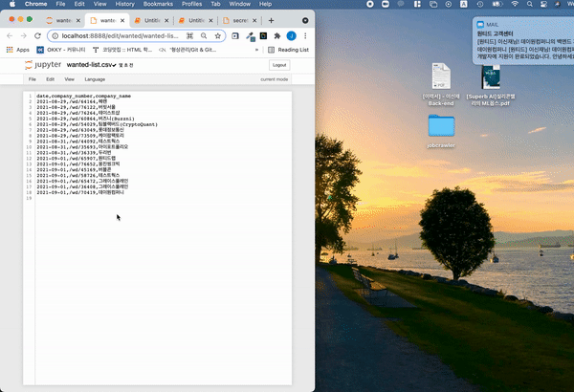The image size is (574, 392).
Task: Open the Reading List
Action: 289,50
